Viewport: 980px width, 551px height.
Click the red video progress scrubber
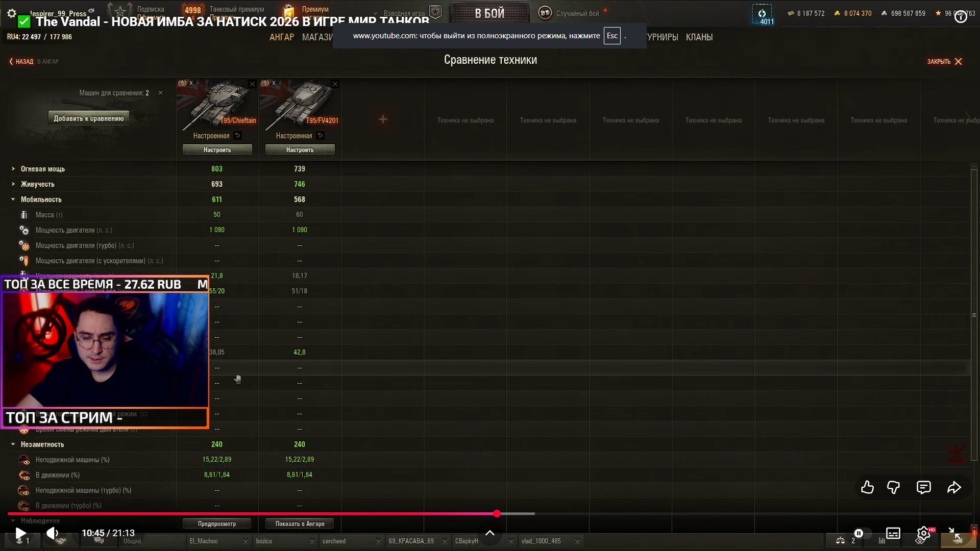pyautogui.click(x=497, y=514)
